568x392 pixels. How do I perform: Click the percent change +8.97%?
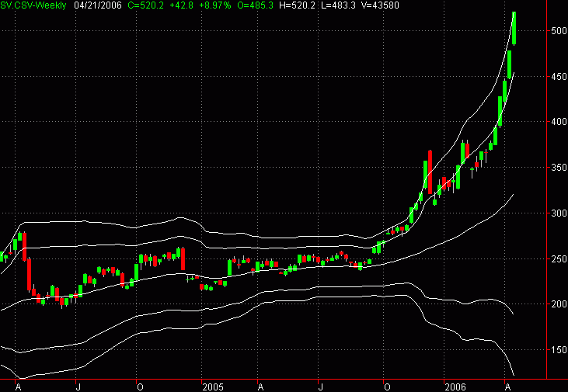(215, 5)
